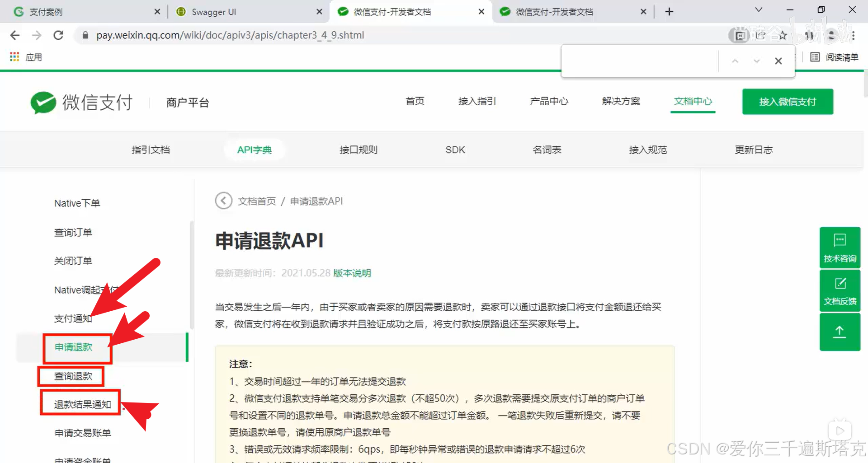
Task: Close the find-in-page bar
Action: [x=778, y=61]
